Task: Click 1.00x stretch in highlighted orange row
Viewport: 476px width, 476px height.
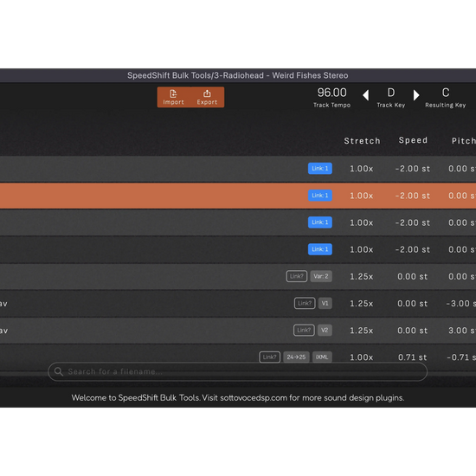Action: coord(361,196)
